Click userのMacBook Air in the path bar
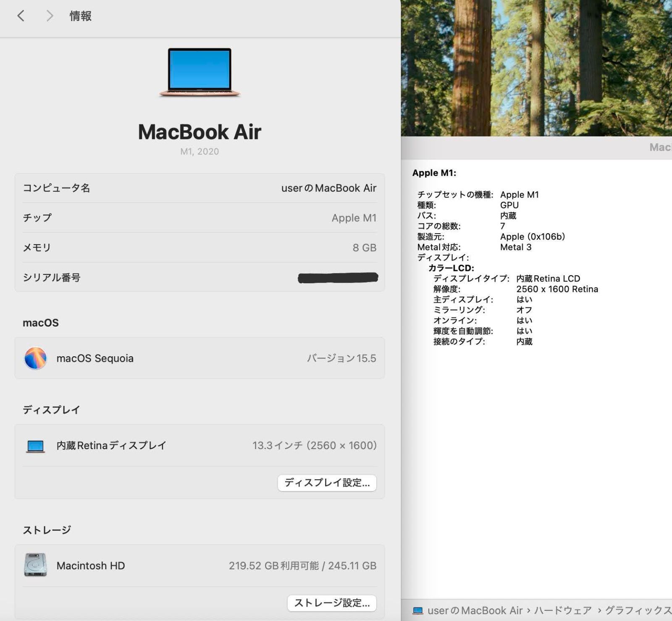The image size is (672, 621). click(x=475, y=610)
